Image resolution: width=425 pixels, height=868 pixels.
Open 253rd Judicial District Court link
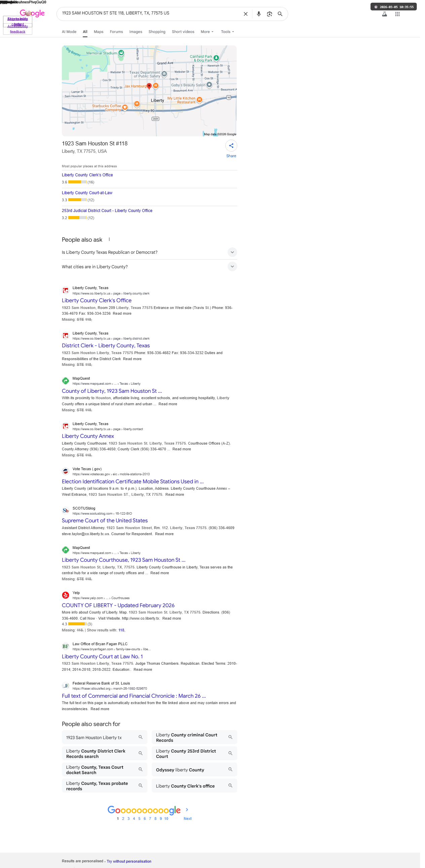(107, 211)
